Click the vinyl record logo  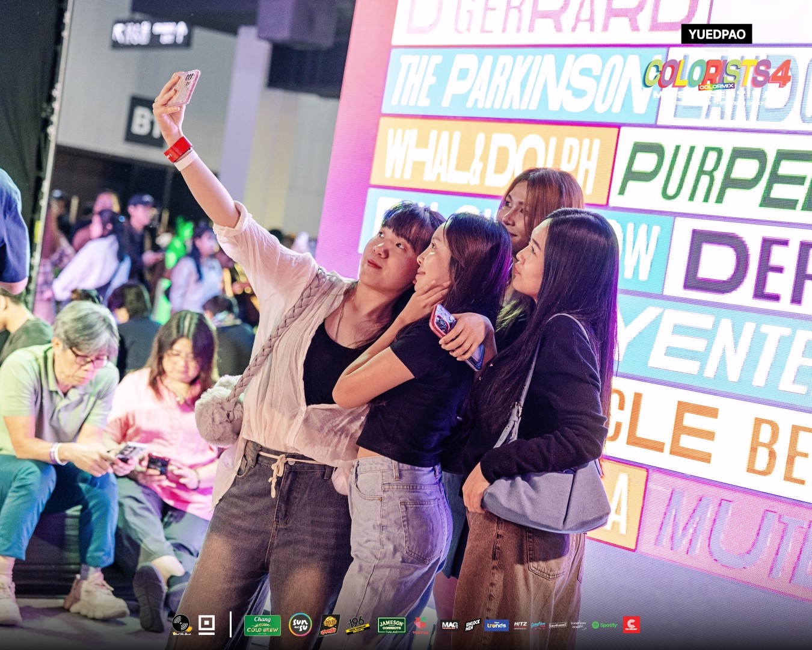pyautogui.click(x=182, y=624)
